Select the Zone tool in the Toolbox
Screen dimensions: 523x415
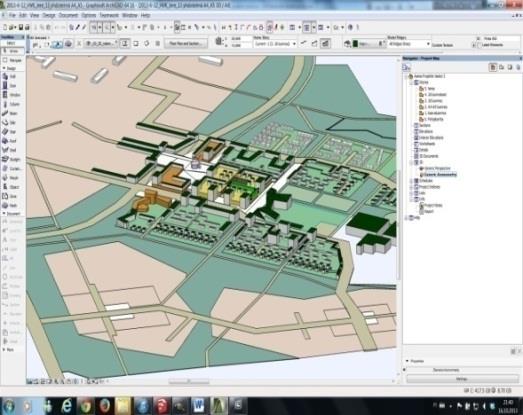click(x=12, y=196)
